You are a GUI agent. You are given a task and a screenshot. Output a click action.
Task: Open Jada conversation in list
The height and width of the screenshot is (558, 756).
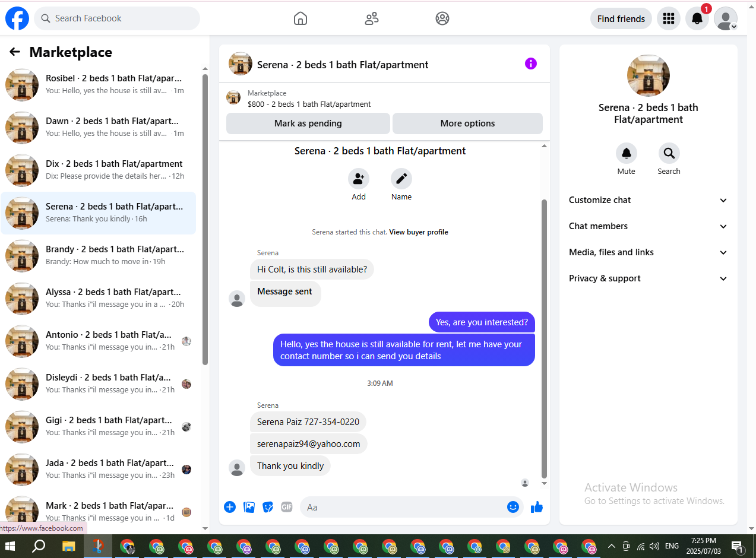[x=99, y=470]
